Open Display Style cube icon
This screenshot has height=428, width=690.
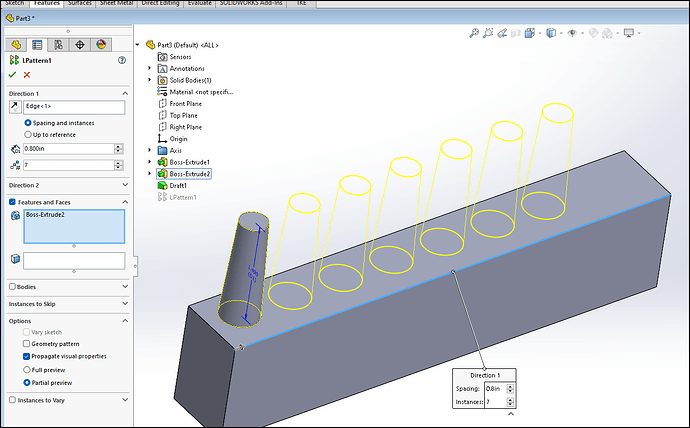[551, 33]
